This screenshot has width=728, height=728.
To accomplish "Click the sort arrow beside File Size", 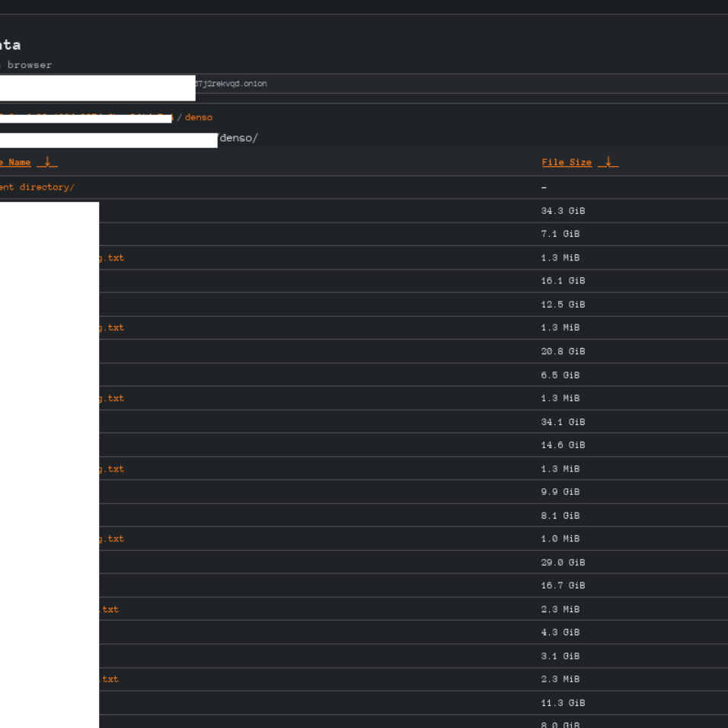I will point(608,162).
